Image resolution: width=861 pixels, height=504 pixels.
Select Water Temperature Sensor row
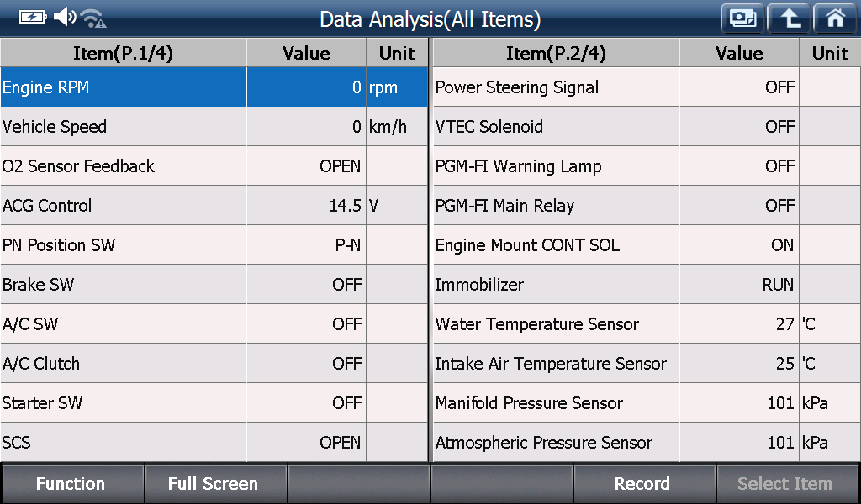point(647,324)
